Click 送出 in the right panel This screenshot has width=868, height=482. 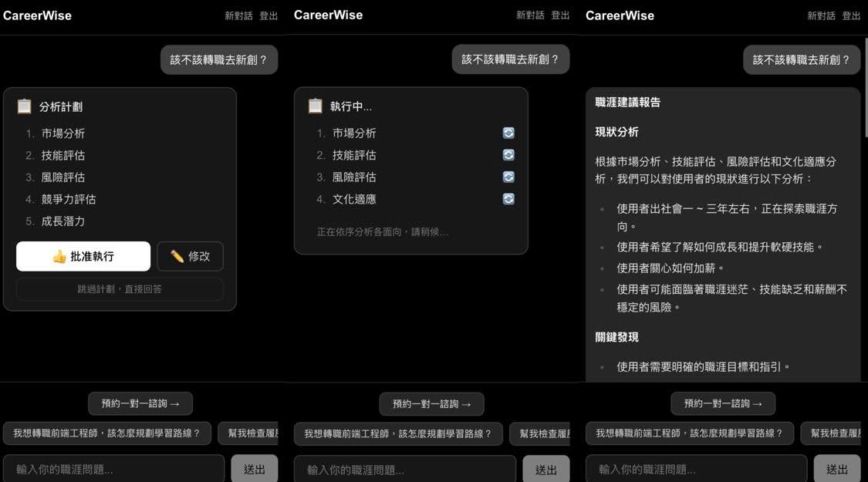coord(837,469)
